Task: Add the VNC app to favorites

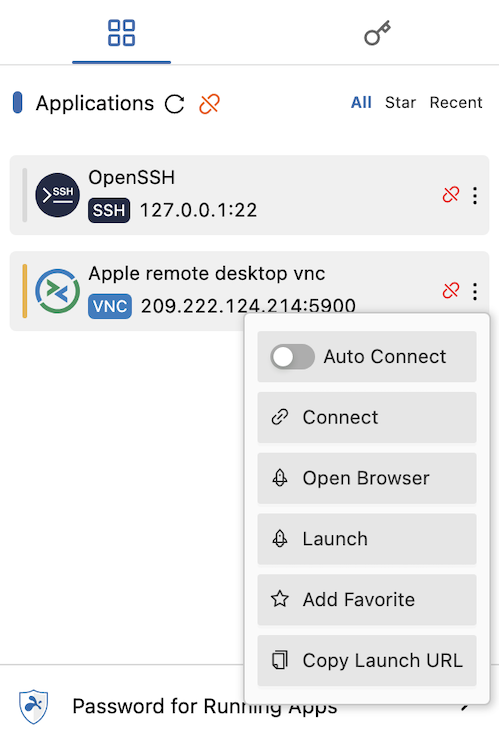Action: click(x=367, y=600)
